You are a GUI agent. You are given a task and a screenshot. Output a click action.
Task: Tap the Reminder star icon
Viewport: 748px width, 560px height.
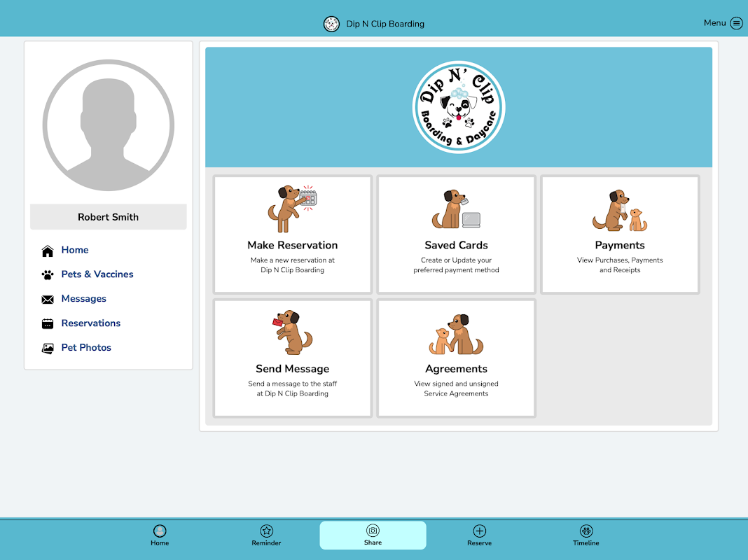266,531
